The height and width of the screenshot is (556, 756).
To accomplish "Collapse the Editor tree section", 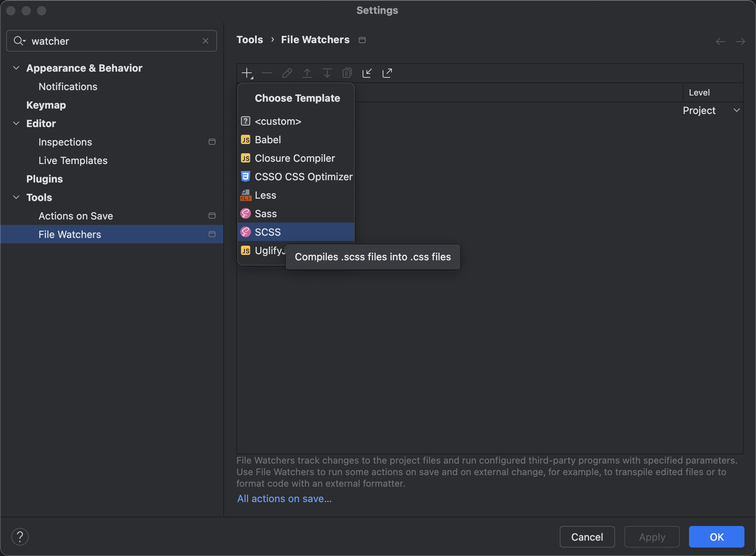I will pos(16,124).
